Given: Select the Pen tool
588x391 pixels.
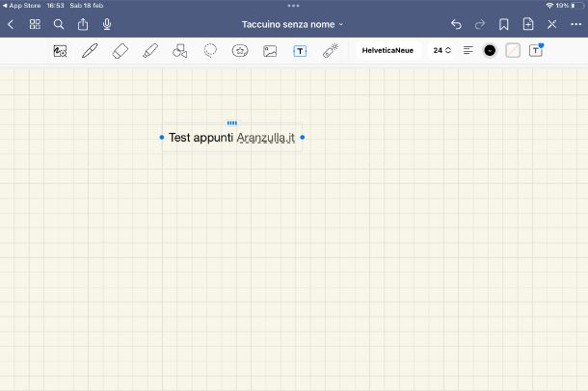Looking at the screenshot, I should (x=90, y=51).
